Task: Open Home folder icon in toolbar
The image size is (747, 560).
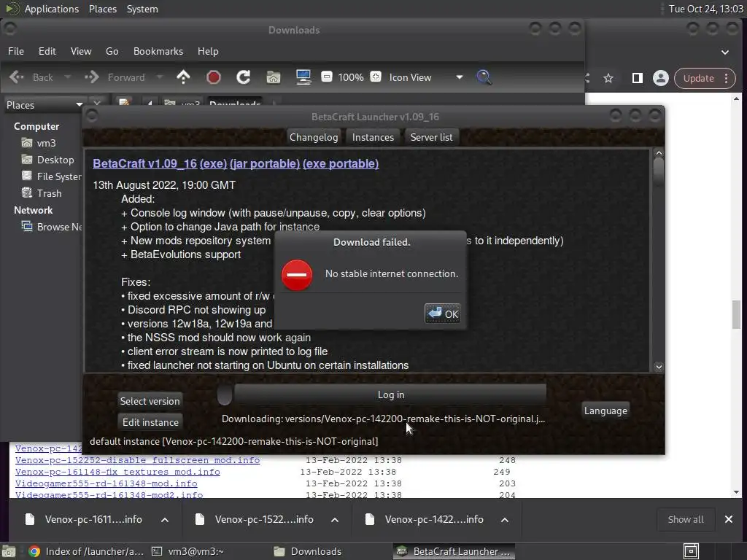Action: point(274,77)
